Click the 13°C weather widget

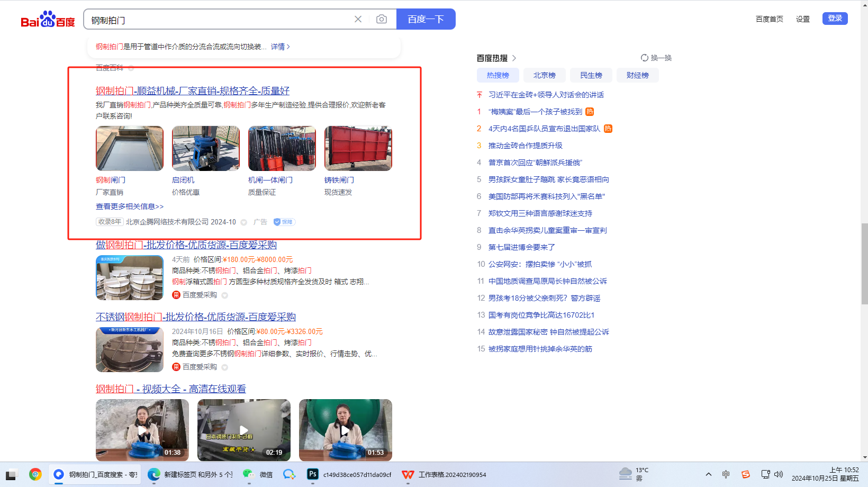pyautogui.click(x=634, y=474)
